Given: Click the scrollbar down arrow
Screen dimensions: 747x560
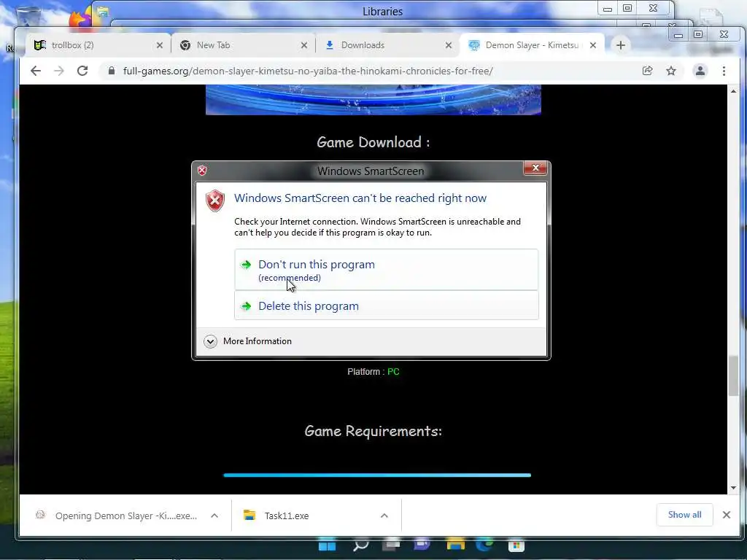Looking at the screenshot, I should tap(733, 488).
